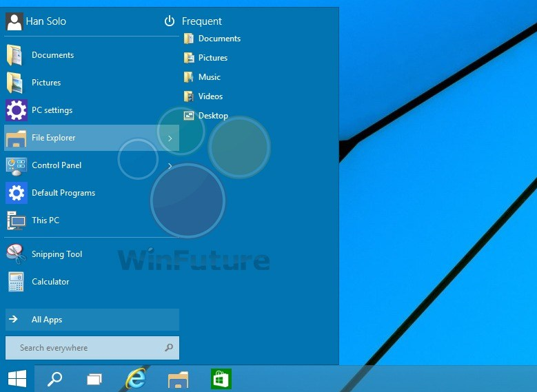Image resolution: width=537 pixels, height=392 pixels.
Task: Click the power button icon
Action: pos(170,21)
